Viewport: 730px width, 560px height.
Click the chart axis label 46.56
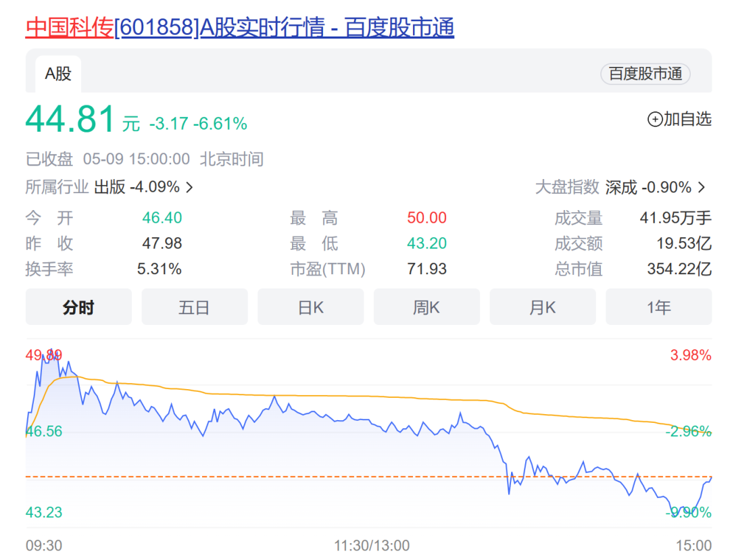tap(44, 431)
